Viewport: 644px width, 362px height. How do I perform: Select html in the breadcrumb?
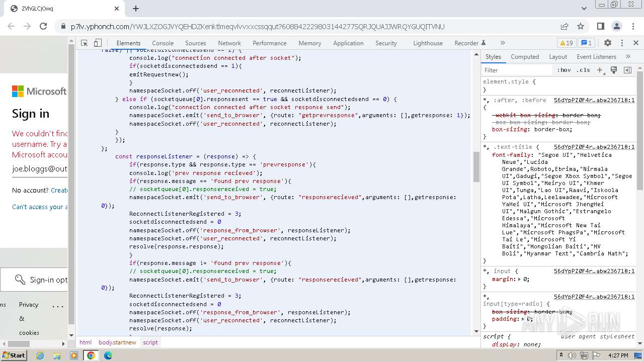pyautogui.click(x=86, y=342)
